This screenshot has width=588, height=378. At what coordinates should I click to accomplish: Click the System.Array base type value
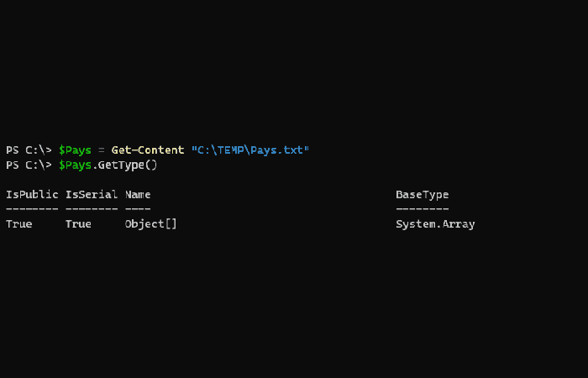[x=435, y=224]
